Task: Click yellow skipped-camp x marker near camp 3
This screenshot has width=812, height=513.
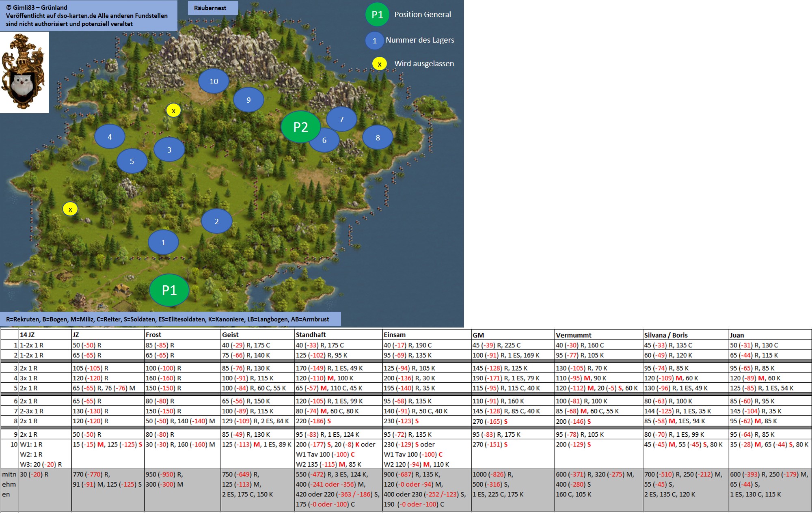Action: (x=173, y=110)
